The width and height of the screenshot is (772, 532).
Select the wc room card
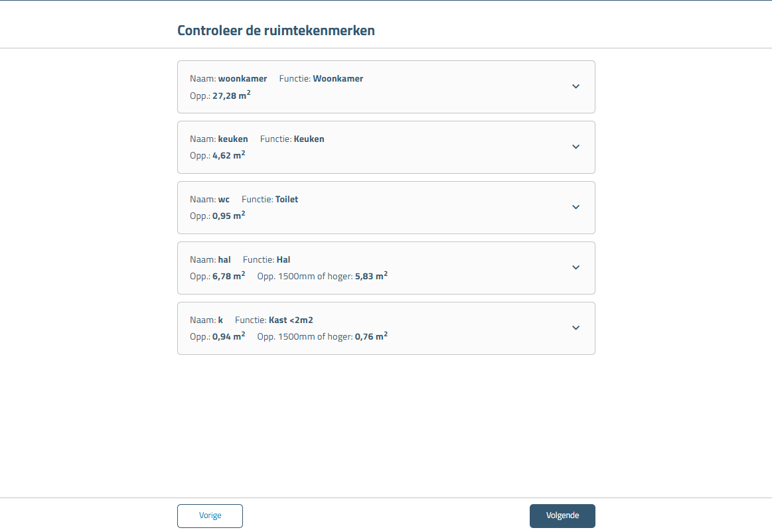tap(386, 207)
